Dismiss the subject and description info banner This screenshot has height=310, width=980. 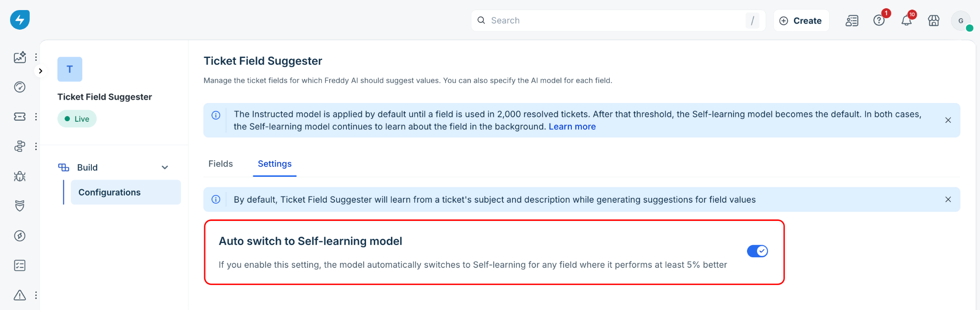coord(948,199)
